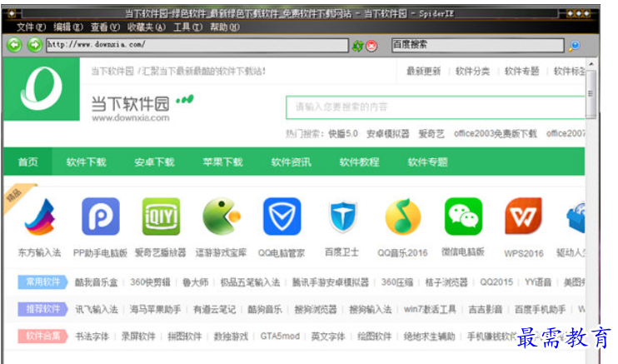Image resolution: width=618 pixels, height=364 pixels.
Task: Open the 微信电脑版 WeChat icon
Action: (x=463, y=217)
